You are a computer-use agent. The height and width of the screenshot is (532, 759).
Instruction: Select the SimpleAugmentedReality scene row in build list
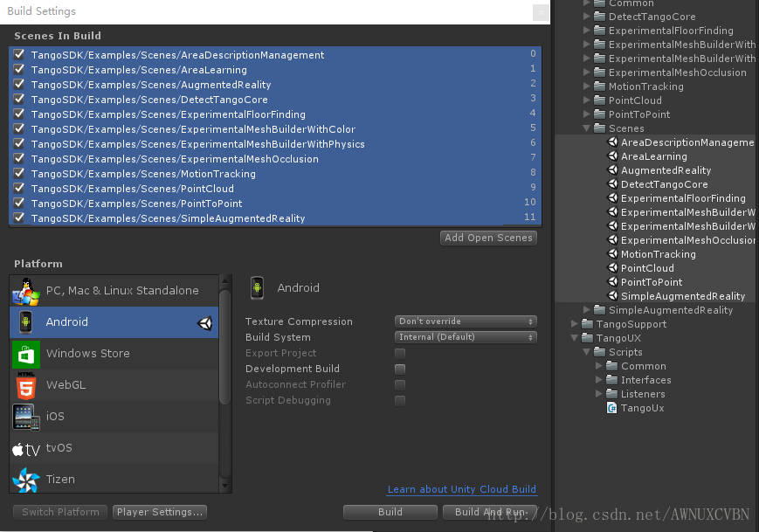(x=275, y=218)
